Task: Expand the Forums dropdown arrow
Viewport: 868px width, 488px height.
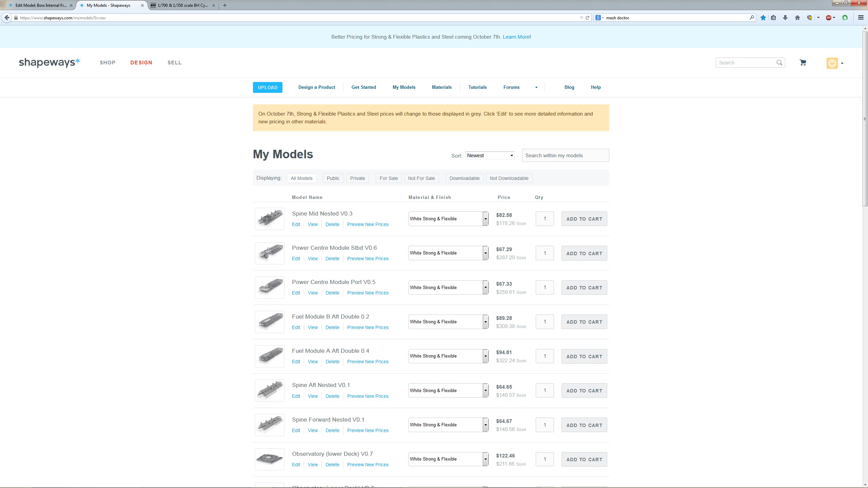Action: [536, 87]
